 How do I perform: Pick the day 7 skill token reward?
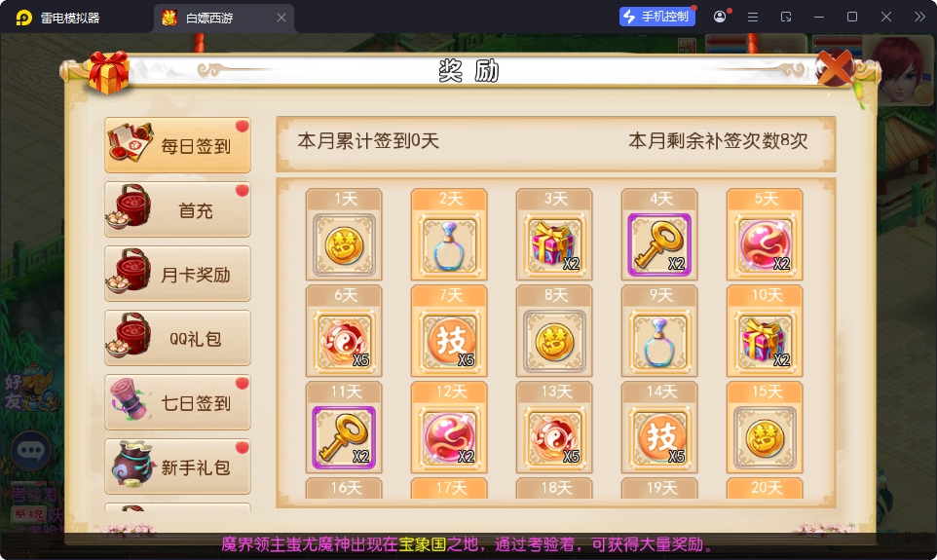[x=449, y=341]
